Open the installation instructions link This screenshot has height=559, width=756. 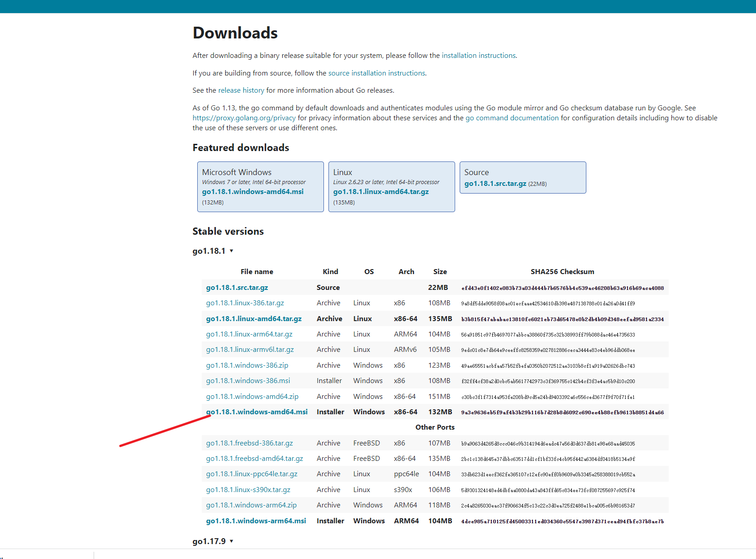tap(478, 55)
